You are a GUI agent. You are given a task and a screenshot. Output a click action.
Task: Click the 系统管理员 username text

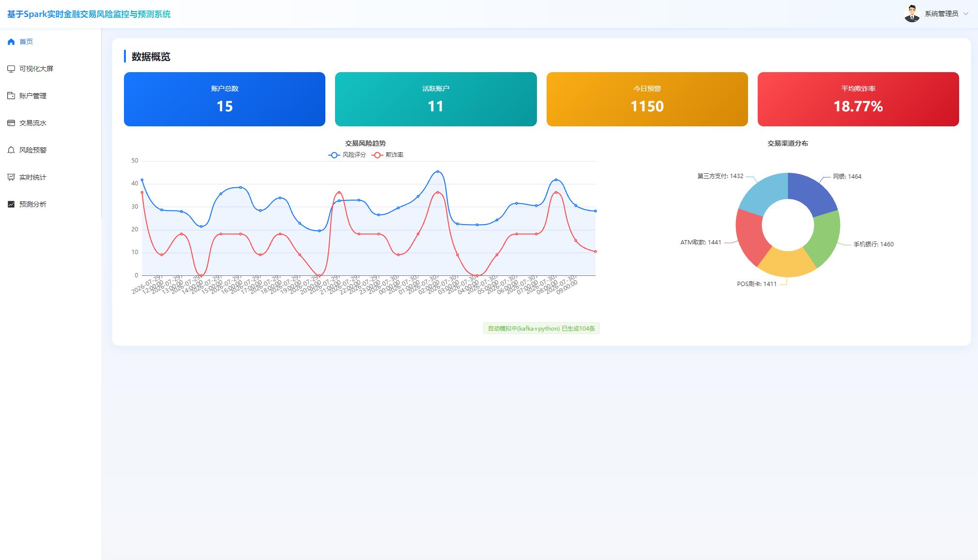pos(941,14)
